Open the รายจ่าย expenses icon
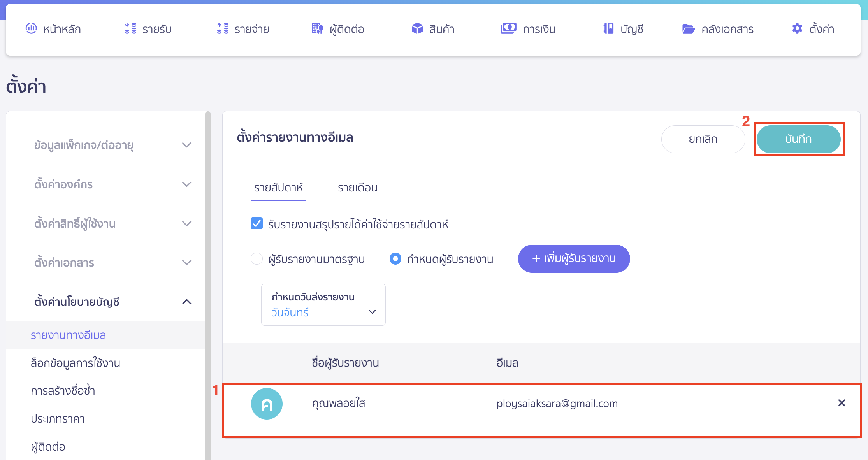The width and height of the screenshot is (868, 460). point(223,28)
